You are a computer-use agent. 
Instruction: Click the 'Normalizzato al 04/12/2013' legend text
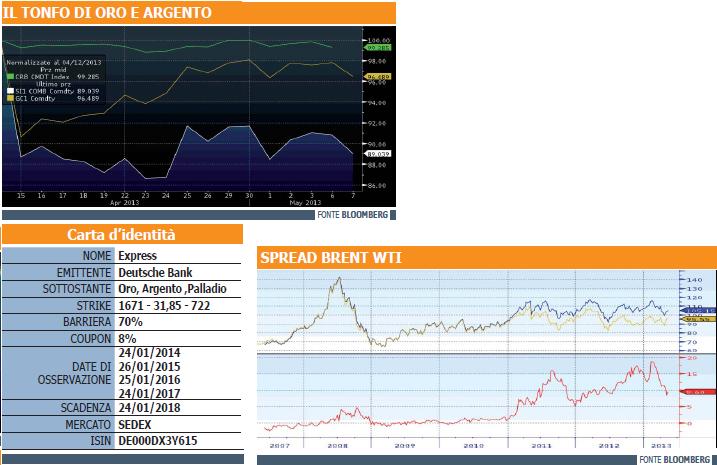(x=54, y=63)
